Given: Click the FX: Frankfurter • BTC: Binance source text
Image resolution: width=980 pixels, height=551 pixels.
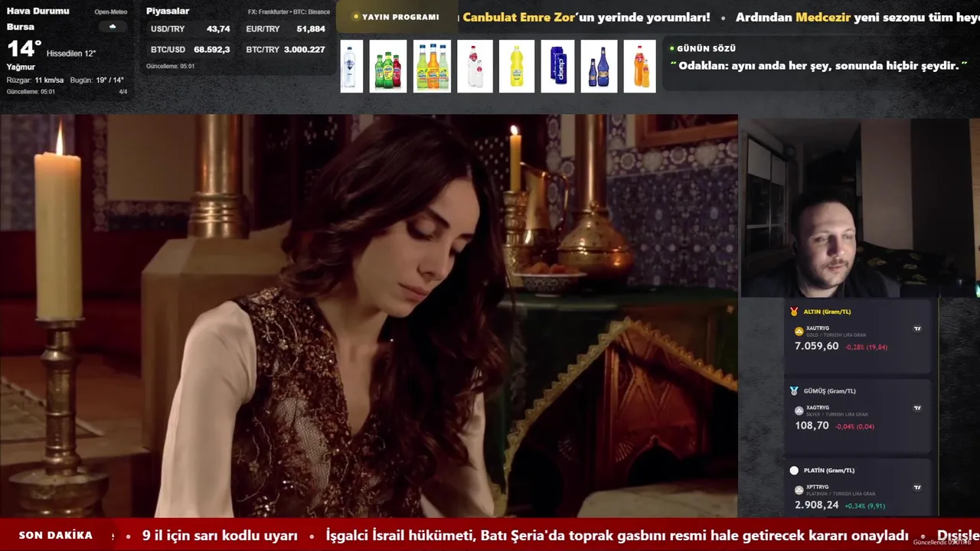Looking at the screenshot, I should (289, 12).
